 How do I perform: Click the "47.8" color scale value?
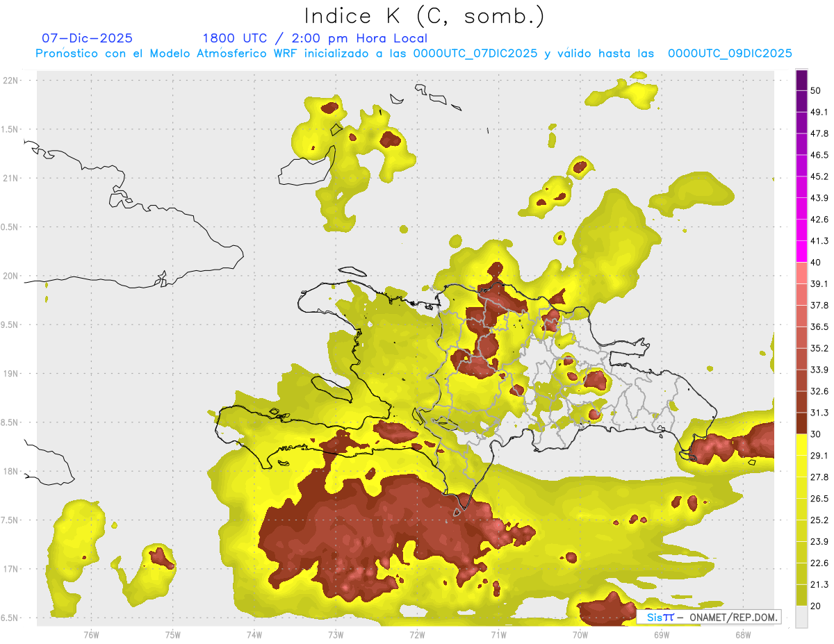coord(819,133)
